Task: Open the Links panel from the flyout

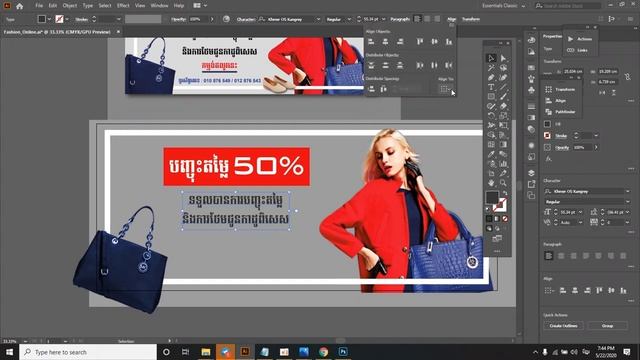Action: coord(578,50)
